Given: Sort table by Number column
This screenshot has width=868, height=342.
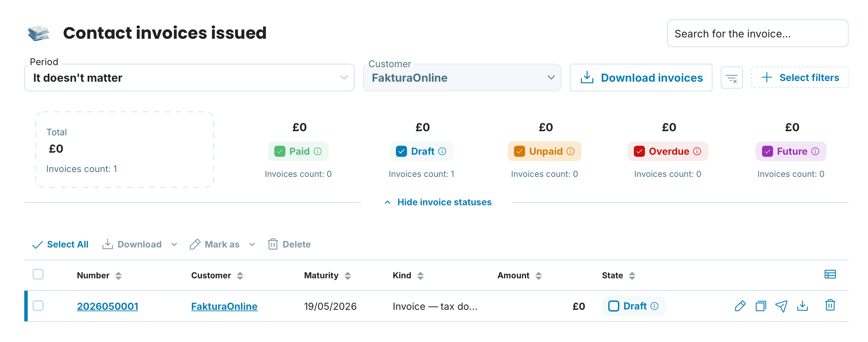Looking at the screenshot, I should pos(118,276).
